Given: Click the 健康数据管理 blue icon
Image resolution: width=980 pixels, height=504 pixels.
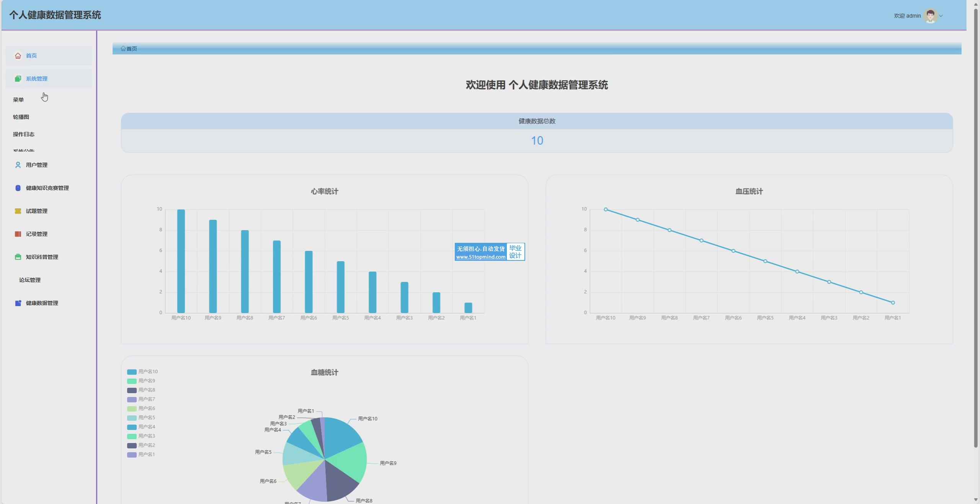Looking at the screenshot, I should tap(18, 303).
